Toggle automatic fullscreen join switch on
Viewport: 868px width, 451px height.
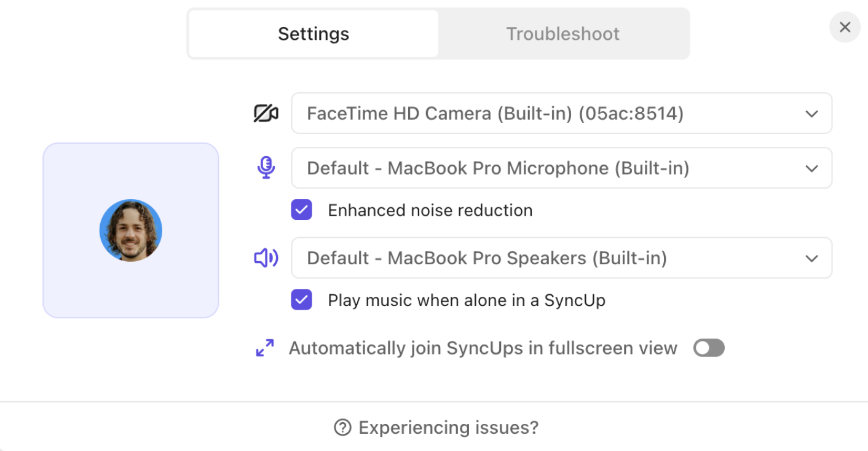pos(709,348)
